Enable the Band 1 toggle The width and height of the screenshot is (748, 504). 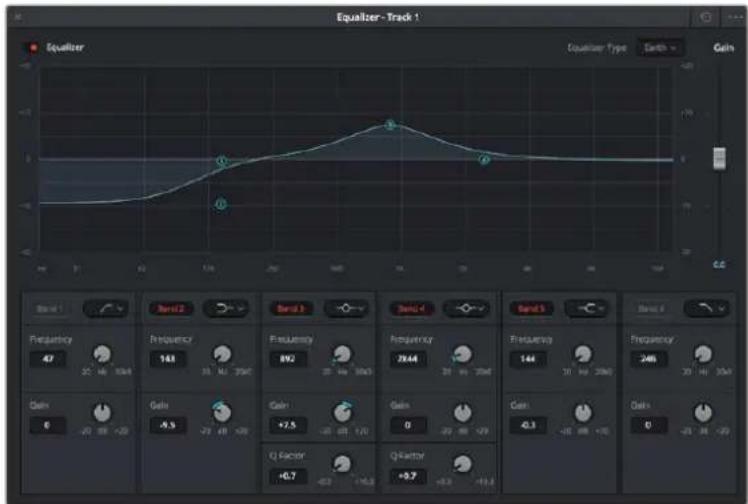pyautogui.click(x=50, y=309)
